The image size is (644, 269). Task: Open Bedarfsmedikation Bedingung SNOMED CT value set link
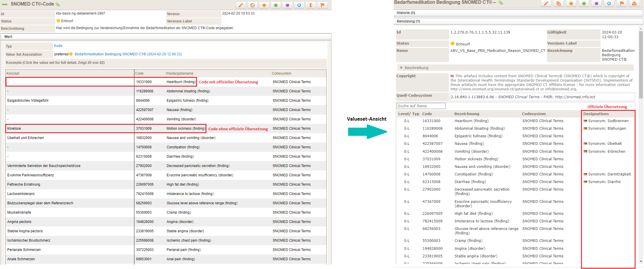(x=128, y=54)
